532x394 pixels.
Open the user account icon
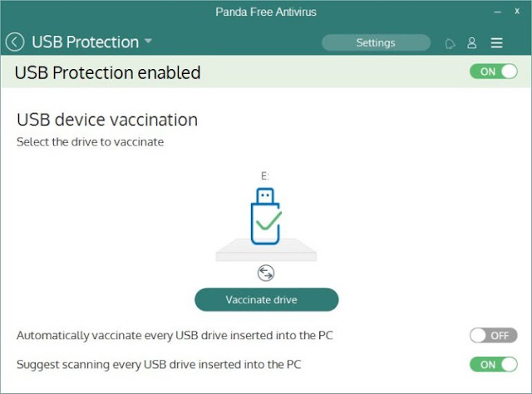click(472, 42)
